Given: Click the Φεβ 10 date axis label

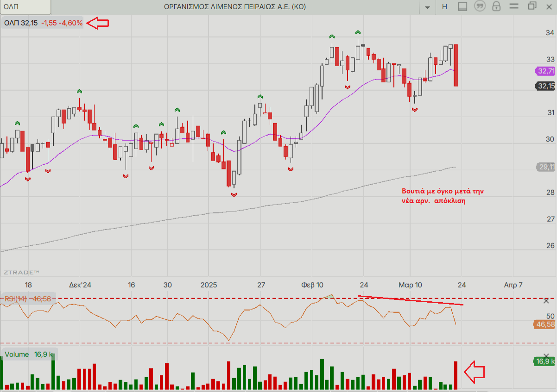Looking at the screenshot, I should coord(311,285).
